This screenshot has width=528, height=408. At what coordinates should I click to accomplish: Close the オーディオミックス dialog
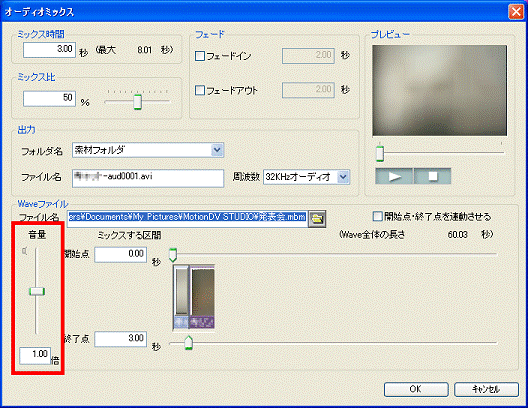coord(516,12)
